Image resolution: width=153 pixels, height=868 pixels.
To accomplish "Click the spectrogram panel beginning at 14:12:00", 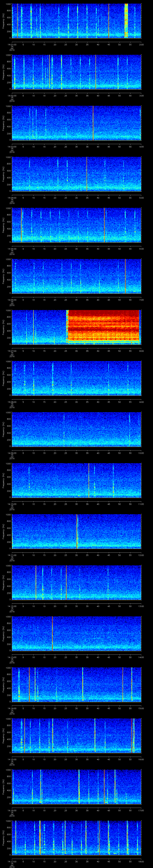I will pyautogui.click(x=77, y=582).
